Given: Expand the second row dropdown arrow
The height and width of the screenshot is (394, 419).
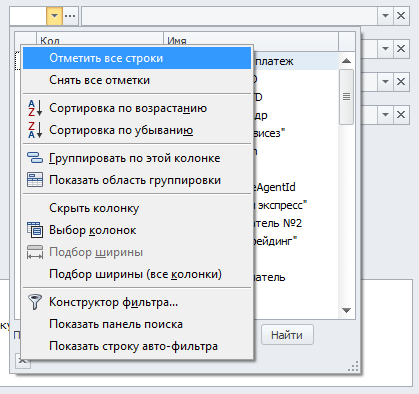Looking at the screenshot, I should tap(385, 49).
